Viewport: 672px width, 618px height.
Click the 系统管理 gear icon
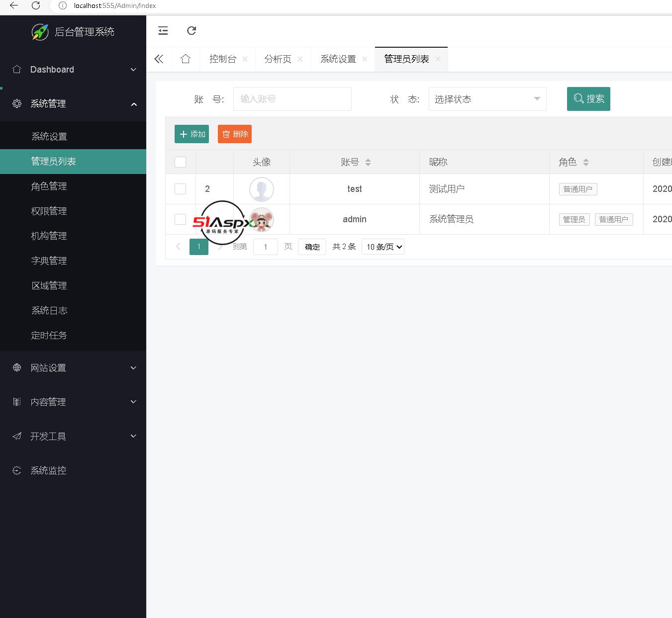pyautogui.click(x=17, y=104)
